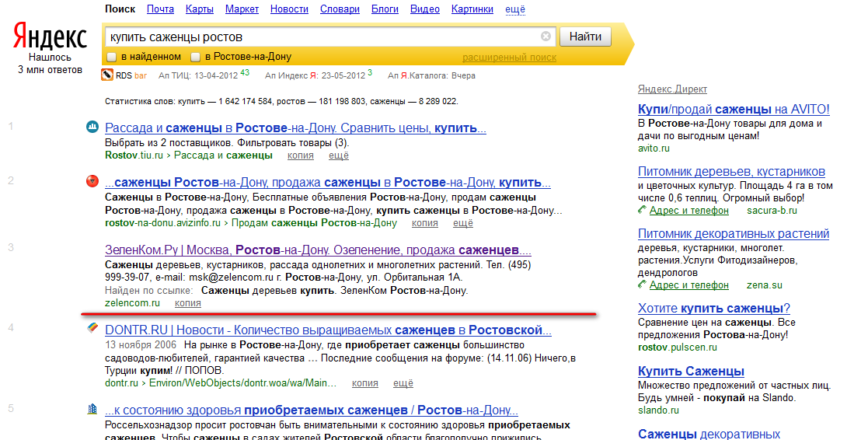Open the cached 'копия' of Rostov.tiu.ru result
The width and height of the screenshot is (868, 440).
pos(301,155)
